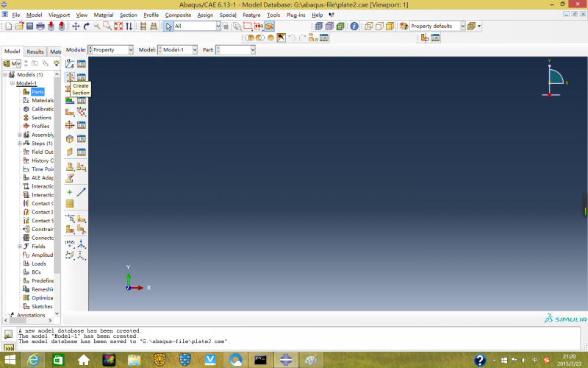Image resolution: width=588 pixels, height=368 pixels.
Task: Toggle the highlighted black arrow display icon
Action: click(281, 38)
